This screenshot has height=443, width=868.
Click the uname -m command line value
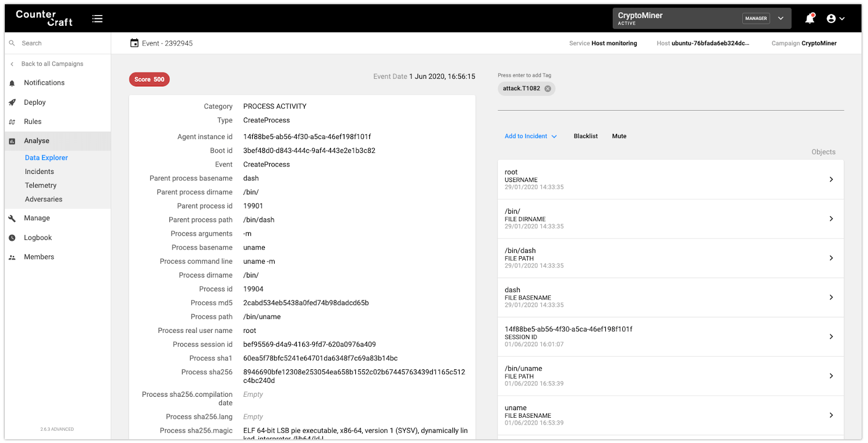[259, 262]
